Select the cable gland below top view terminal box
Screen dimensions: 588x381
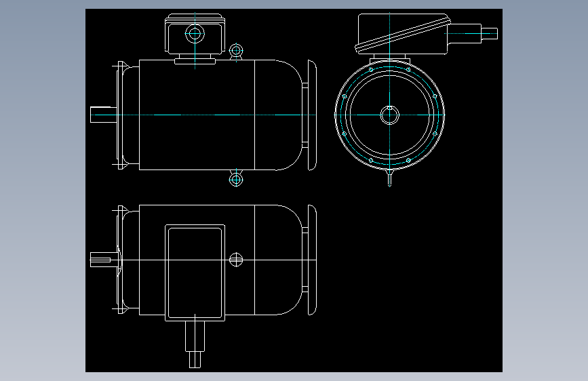(x=195, y=344)
